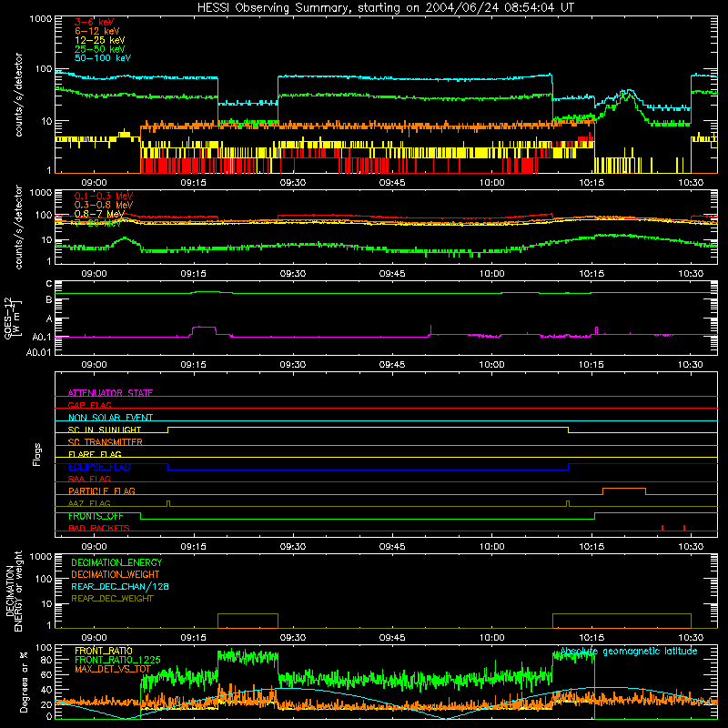The height and width of the screenshot is (728, 728).
Task: Click the 1000 tick on the keV panel axis
Action: pyautogui.click(x=40, y=19)
